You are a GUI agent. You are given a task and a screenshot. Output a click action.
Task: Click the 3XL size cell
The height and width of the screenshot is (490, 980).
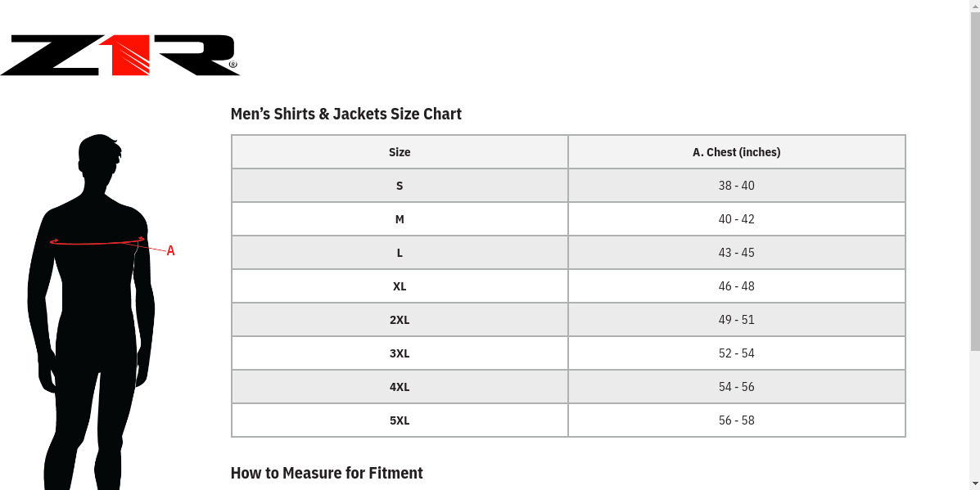point(400,353)
